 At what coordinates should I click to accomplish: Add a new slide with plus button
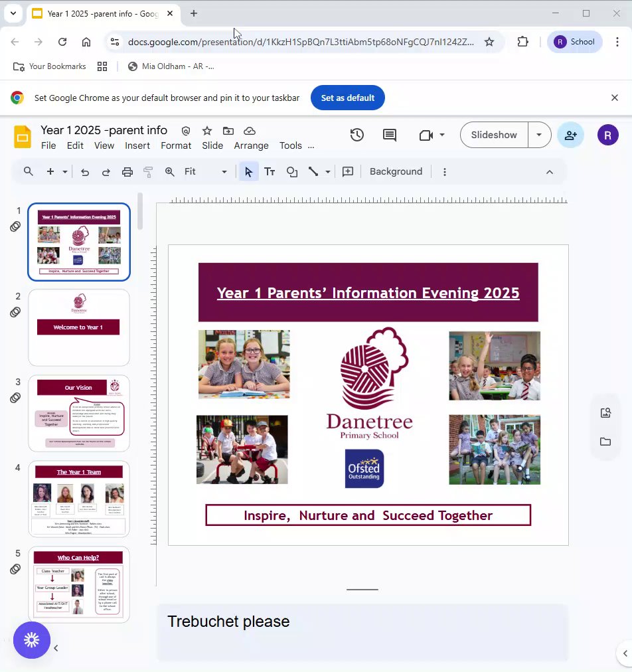click(x=50, y=171)
